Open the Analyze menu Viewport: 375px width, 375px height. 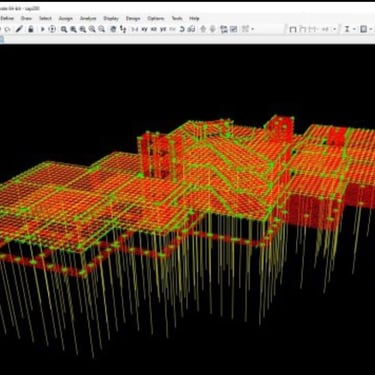88,18
